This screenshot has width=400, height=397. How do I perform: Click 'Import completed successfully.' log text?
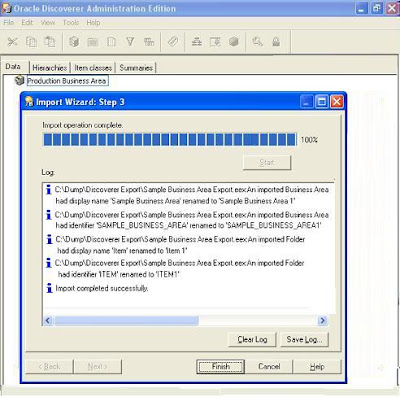click(x=102, y=288)
